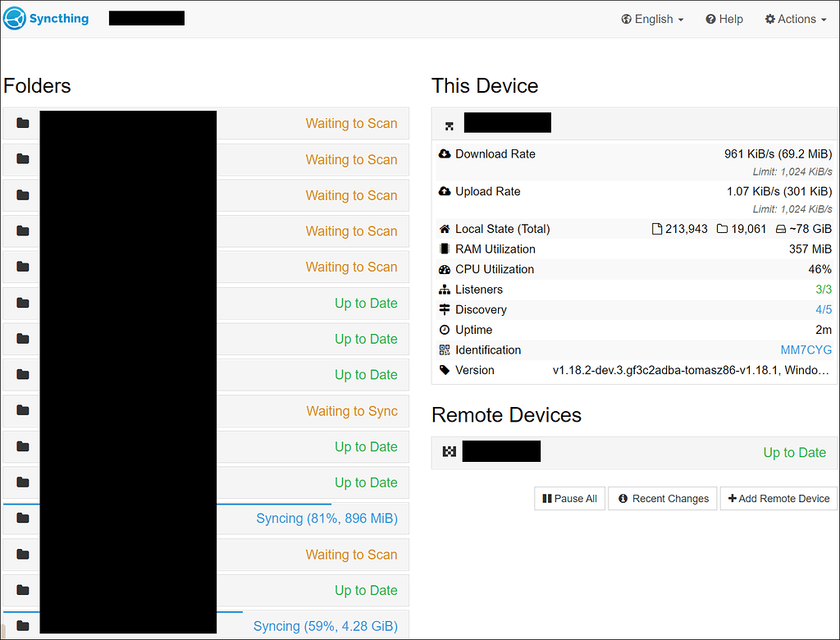Open the English language dropdown
Screen dimensions: 840x640
(652, 18)
